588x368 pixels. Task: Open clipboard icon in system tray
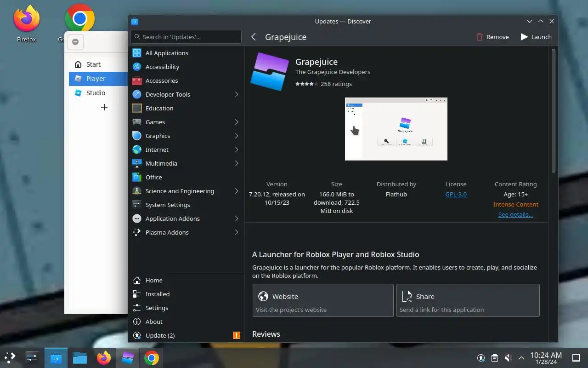click(494, 358)
